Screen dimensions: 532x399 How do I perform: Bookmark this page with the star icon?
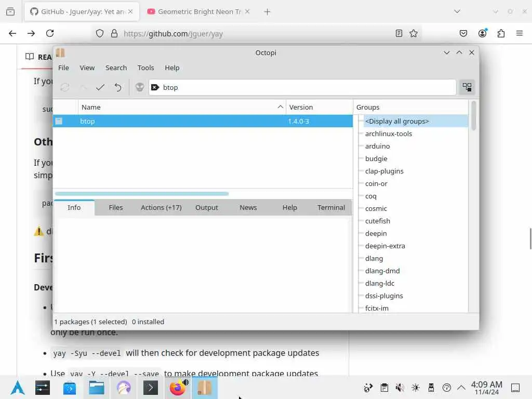click(413, 33)
